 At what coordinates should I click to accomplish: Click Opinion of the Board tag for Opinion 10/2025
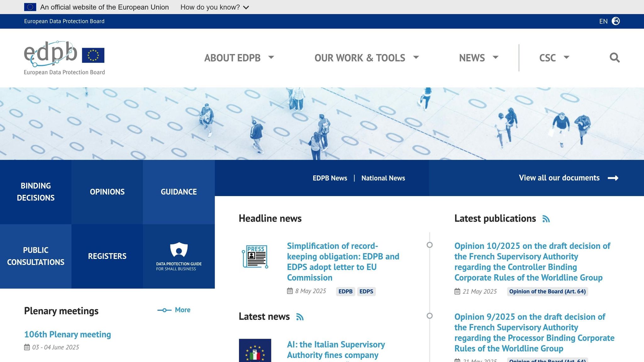(547, 292)
